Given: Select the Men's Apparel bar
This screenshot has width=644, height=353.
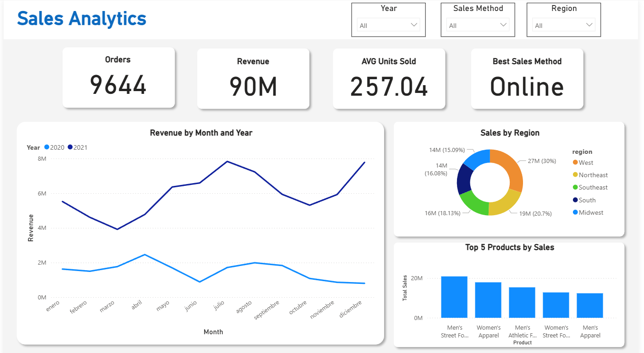Looking at the screenshot, I should [590, 305].
